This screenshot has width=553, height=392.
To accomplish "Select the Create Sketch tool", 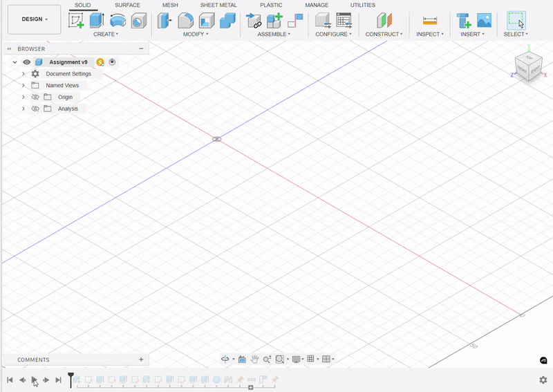I will (x=76, y=20).
